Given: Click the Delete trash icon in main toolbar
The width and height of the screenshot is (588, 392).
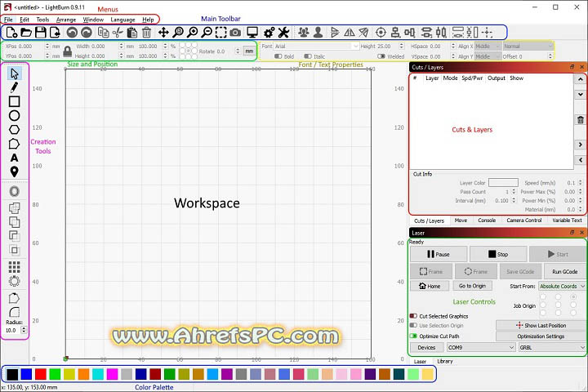Looking at the screenshot, I should (147, 33).
